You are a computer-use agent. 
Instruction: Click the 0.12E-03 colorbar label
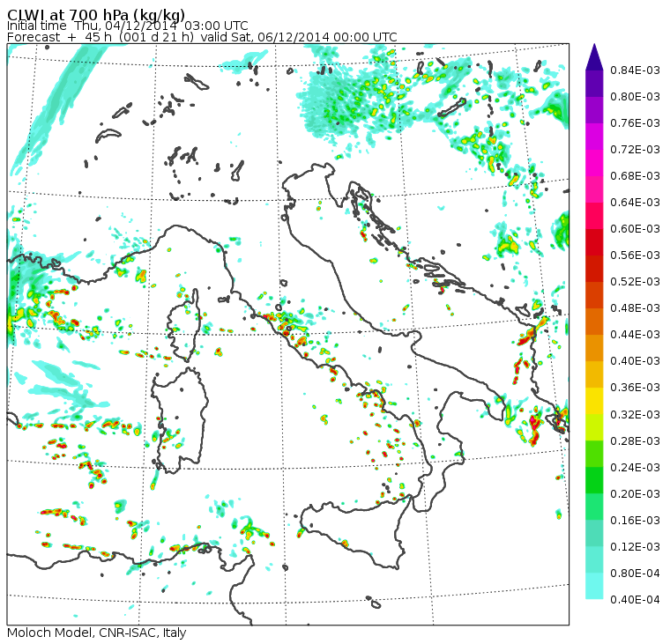[635, 547]
